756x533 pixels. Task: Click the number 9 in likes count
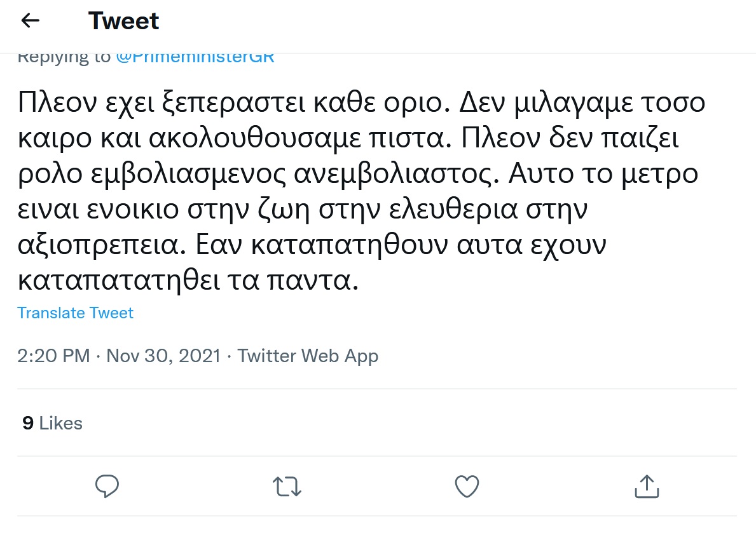(x=28, y=423)
